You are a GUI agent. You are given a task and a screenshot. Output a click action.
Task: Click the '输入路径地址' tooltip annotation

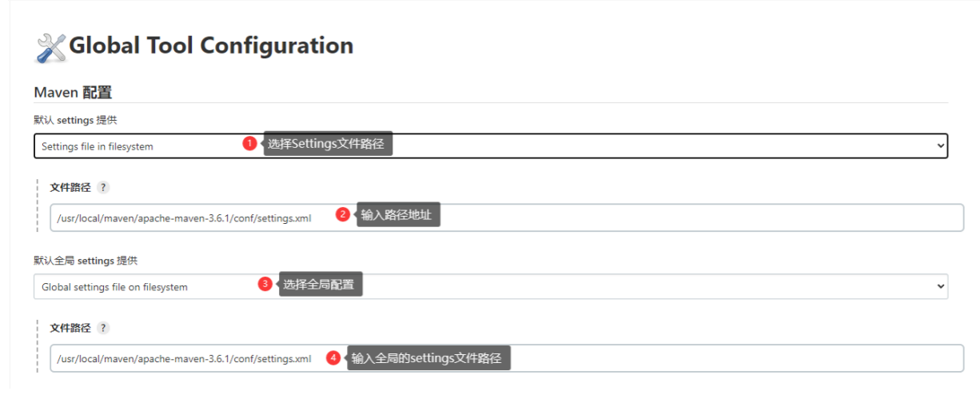pos(398,214)
